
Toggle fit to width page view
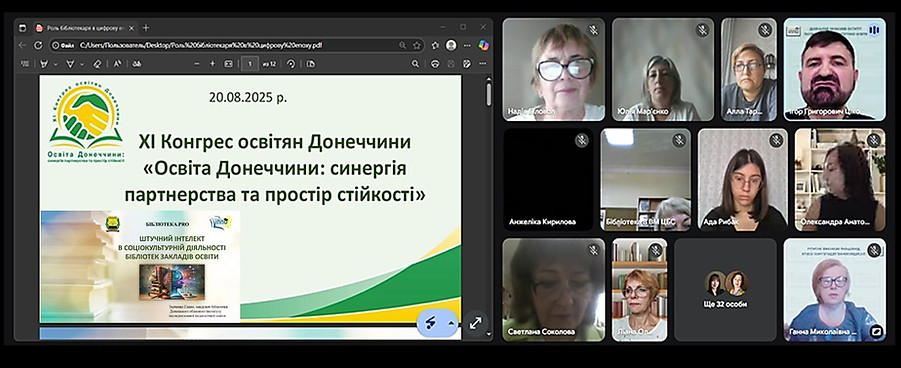tap(228, 64)
